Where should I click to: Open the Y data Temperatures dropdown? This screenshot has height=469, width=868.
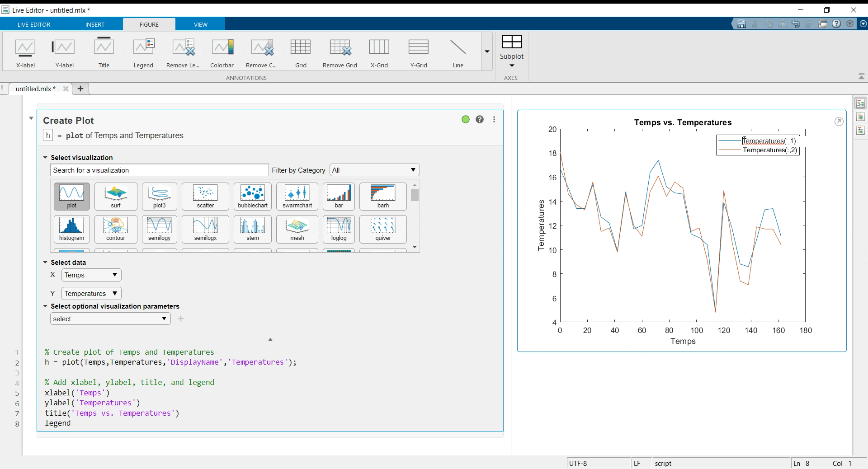coord(91,293)
